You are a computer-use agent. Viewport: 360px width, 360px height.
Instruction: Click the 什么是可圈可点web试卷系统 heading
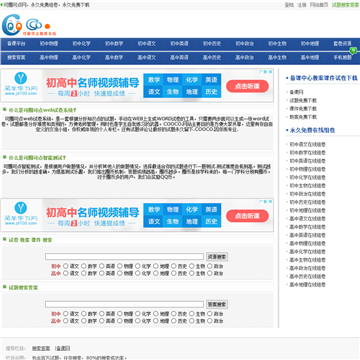(x=43, y=110)
